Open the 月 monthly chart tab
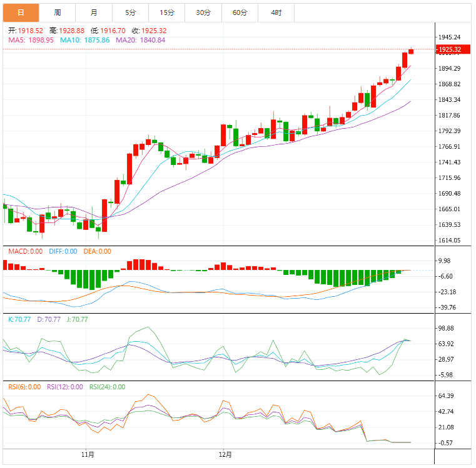This screenshot has width=476, height=468. pyautogui.click(x=94, y=12)
